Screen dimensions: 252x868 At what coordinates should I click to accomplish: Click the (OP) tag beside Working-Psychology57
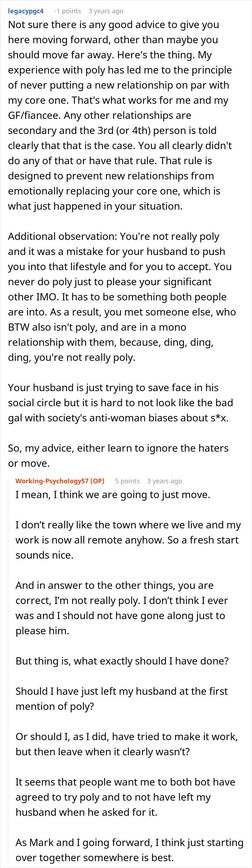tap(97, 481)
